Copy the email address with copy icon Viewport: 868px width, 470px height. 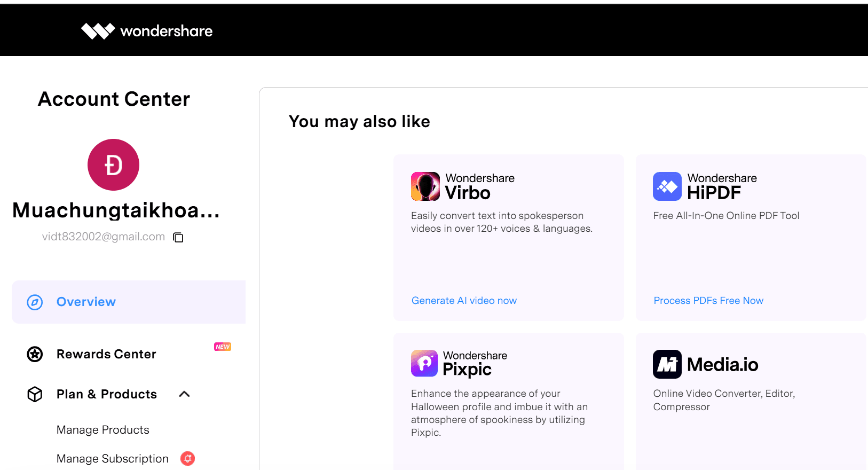(178, 237)
